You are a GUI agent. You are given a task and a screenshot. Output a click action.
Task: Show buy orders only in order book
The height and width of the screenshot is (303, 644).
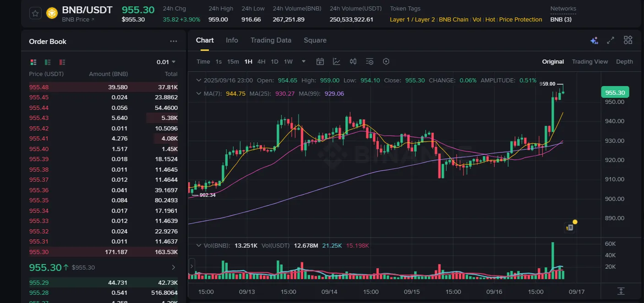[x=48, y=62]
